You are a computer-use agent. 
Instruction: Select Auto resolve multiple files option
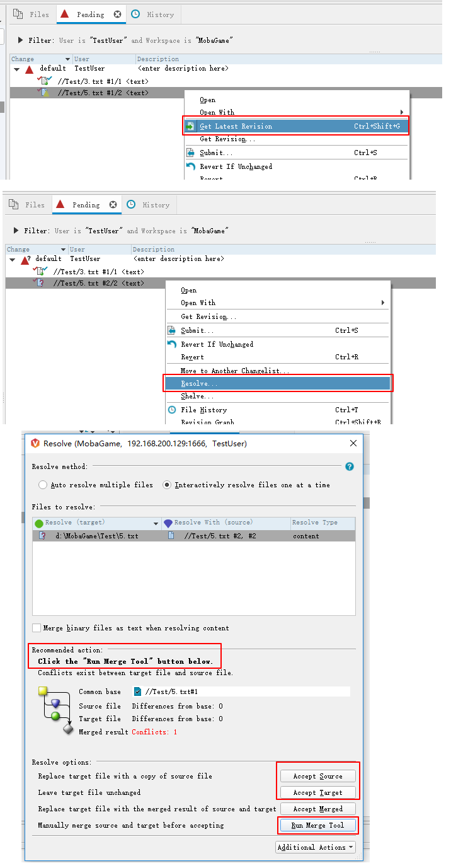click(43, 485)
